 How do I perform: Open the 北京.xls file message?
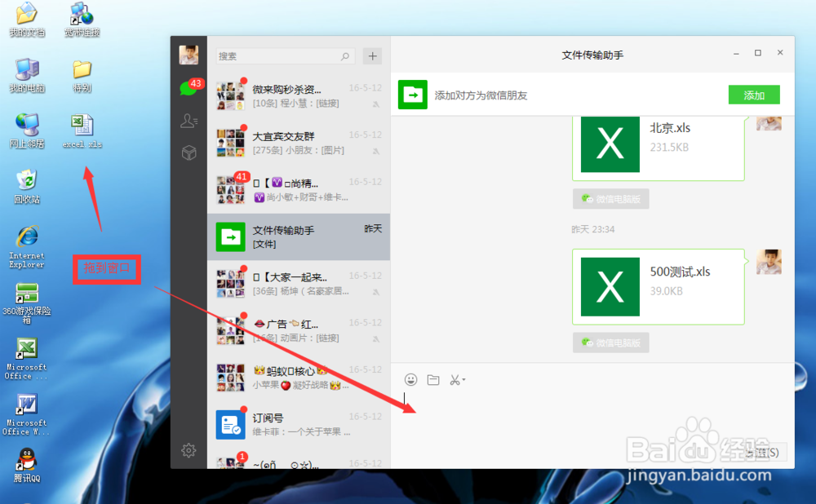[659, 148]
